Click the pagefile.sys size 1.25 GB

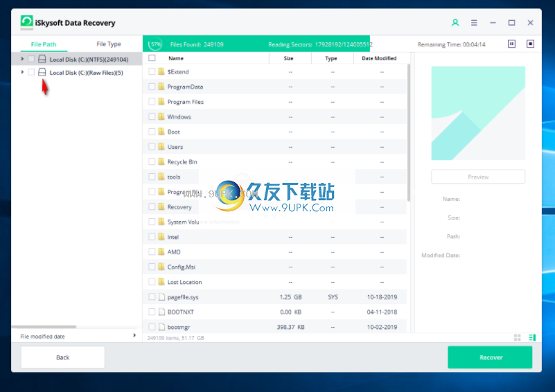coord(290,297)
